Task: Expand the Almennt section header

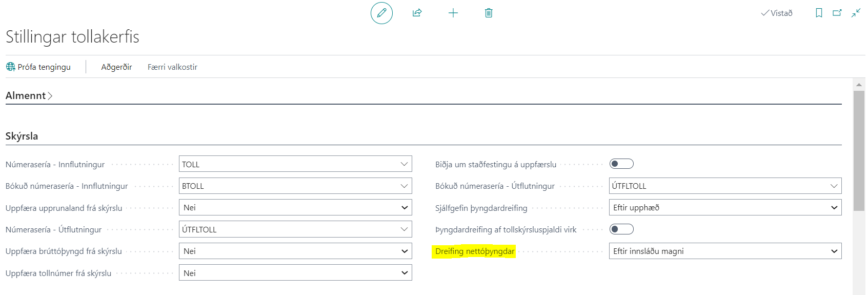Action: pos(29,96)
